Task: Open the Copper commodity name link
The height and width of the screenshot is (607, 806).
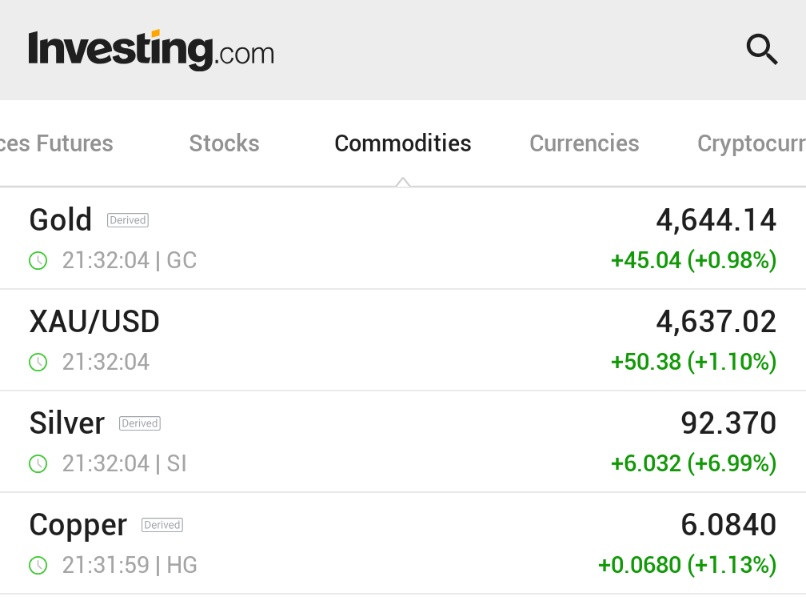Action: point(78,525)
